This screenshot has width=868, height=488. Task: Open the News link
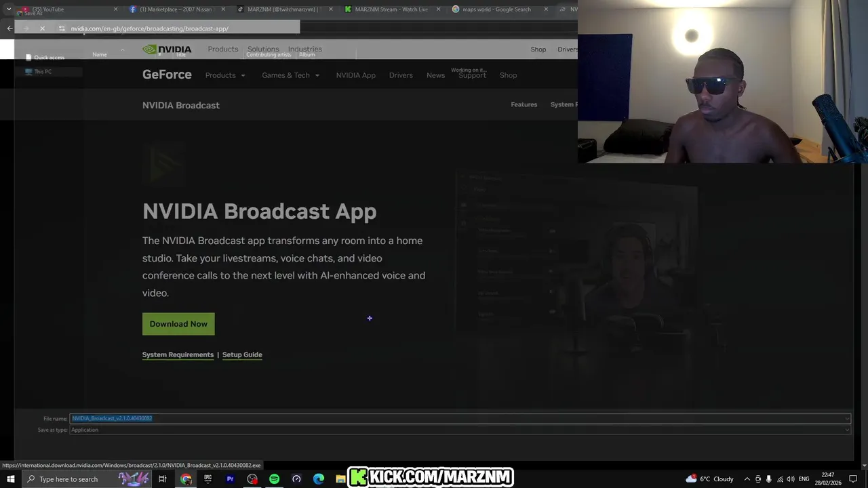click(x=435, y=75)
